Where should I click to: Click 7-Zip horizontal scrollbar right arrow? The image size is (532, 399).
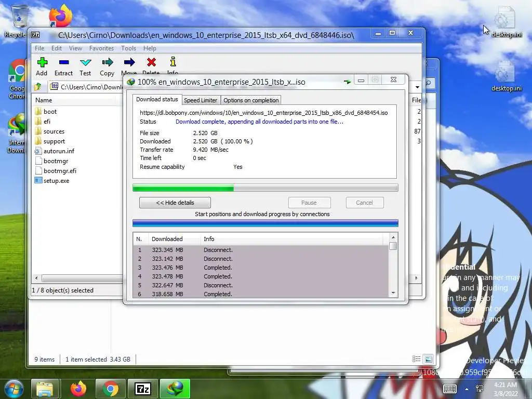(417, 278)
